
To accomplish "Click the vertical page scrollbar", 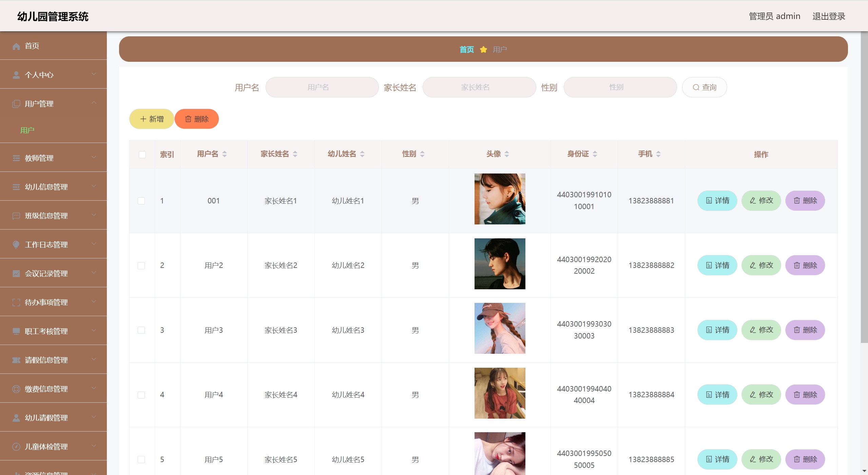I will (x=864, y=187).
